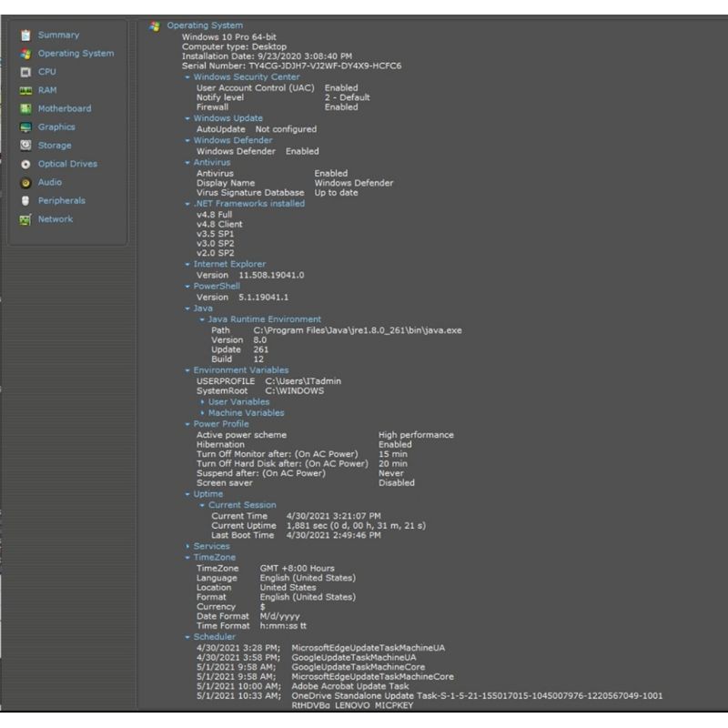Open the RAM module icon
The height and width of the screenshot is (728, 728).
pyautogui.click(x=25, y=90)
